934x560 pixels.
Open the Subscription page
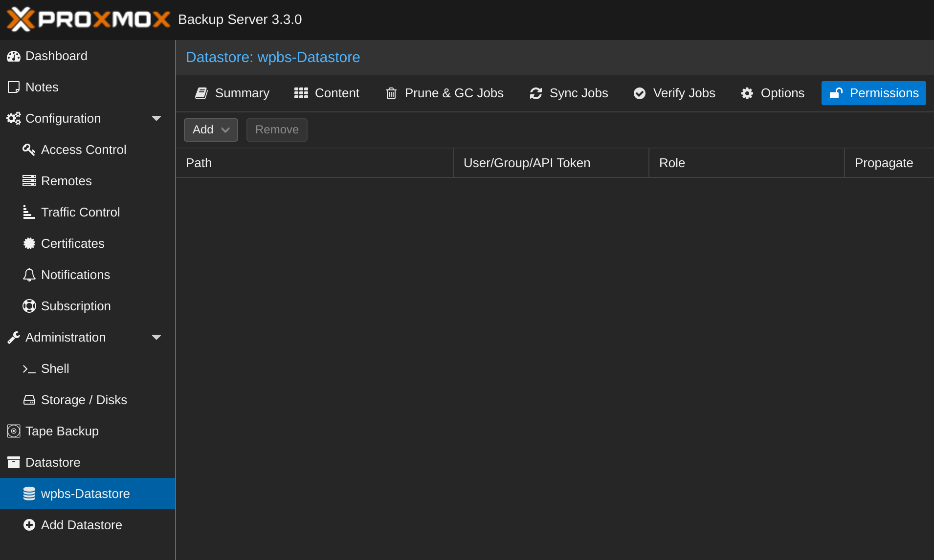88,306
